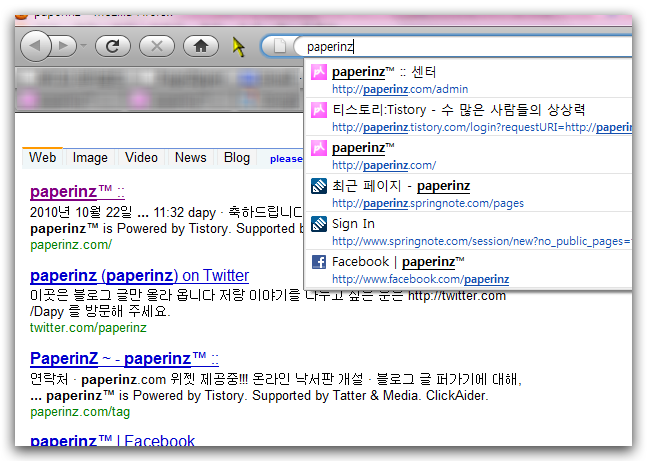Click the pink favicon of the paperinz.com/ suggestion
Image resolution: width=647 pixels, height=461 pixels.
319,148
